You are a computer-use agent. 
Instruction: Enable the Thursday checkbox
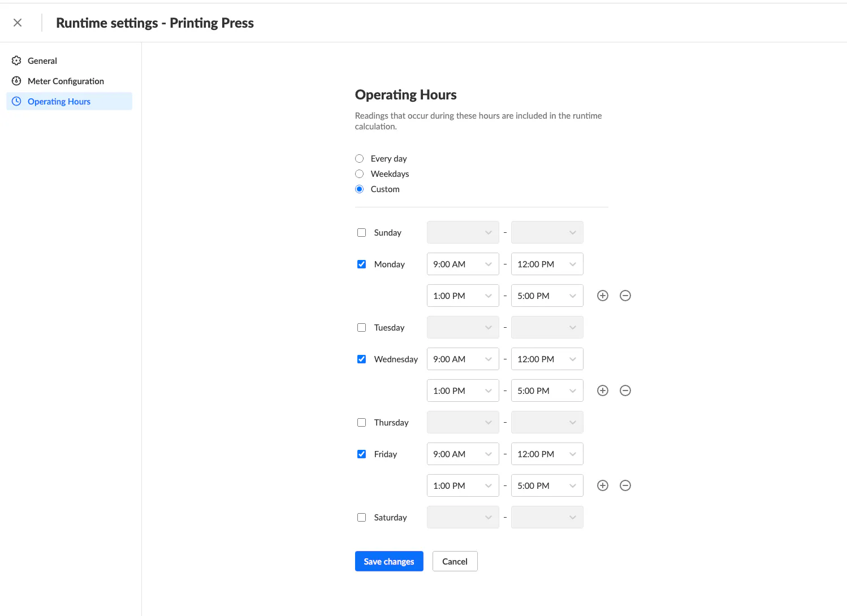(x=361, y=422)
